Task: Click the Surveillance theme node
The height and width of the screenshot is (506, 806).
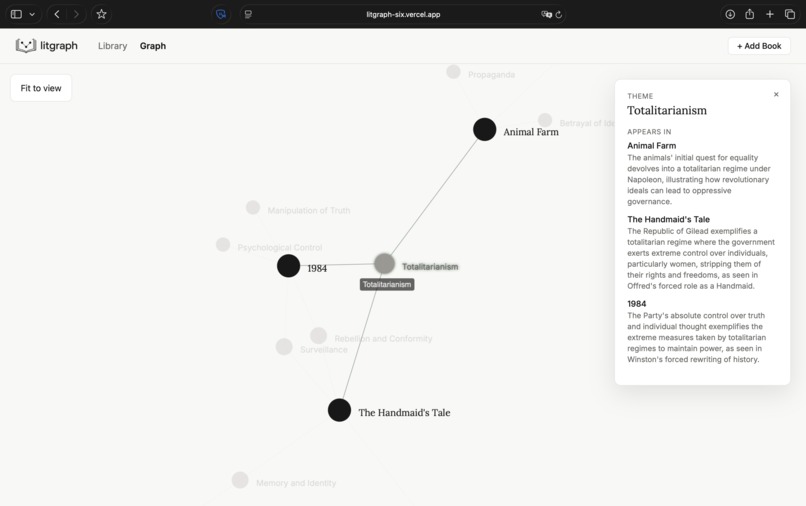Action: coord(284,347)
